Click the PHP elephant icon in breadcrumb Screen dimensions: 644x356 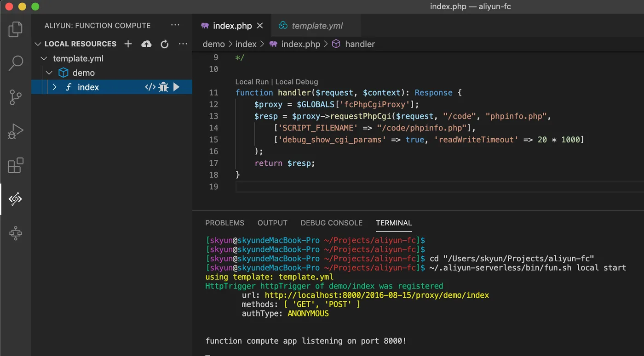click(274, 44)
